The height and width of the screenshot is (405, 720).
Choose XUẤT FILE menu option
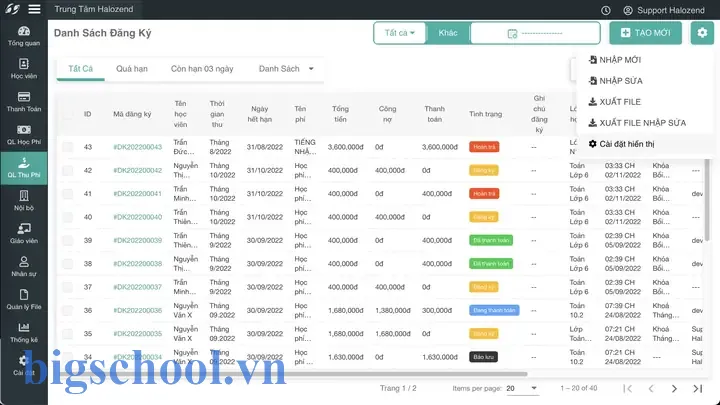click(614, 102)
